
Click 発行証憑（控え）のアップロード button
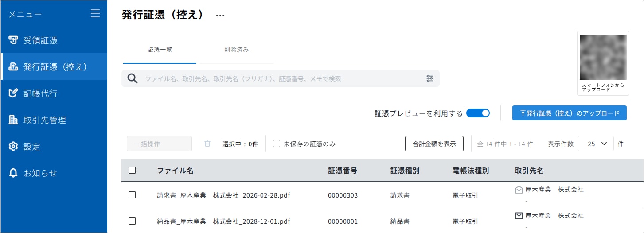(x=570, y=113)
